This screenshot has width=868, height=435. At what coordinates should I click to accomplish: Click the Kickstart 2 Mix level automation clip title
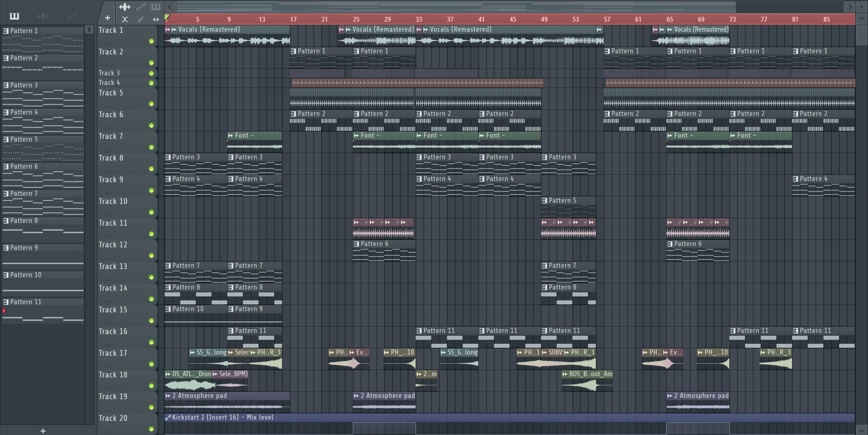[223, 418]
